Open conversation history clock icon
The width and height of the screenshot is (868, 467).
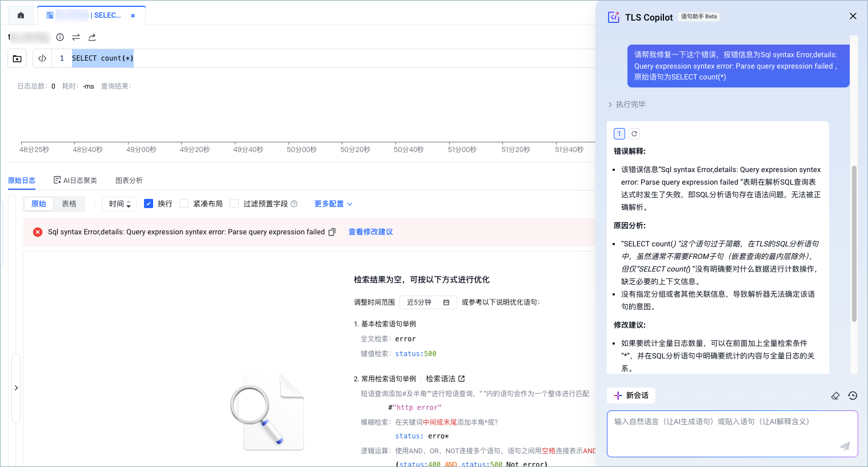pos(853,396)
